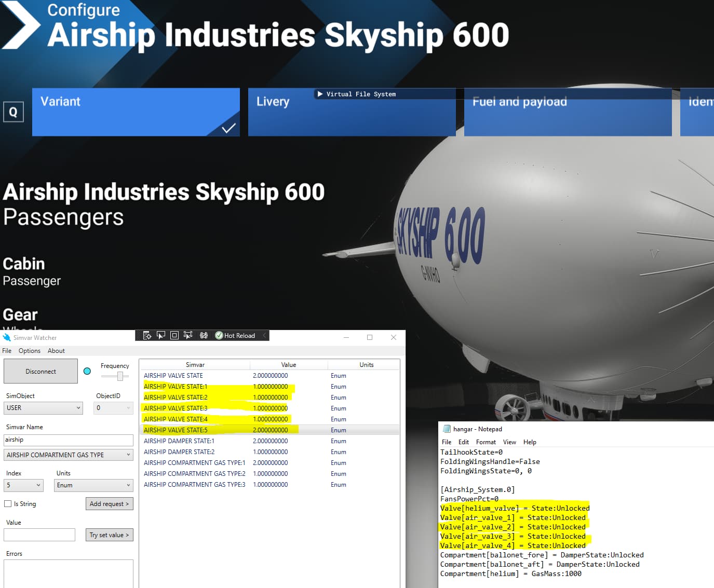Click the FansPowerPct=0 line in Notepad
This screenshot has width=714, height=588.
469,499
